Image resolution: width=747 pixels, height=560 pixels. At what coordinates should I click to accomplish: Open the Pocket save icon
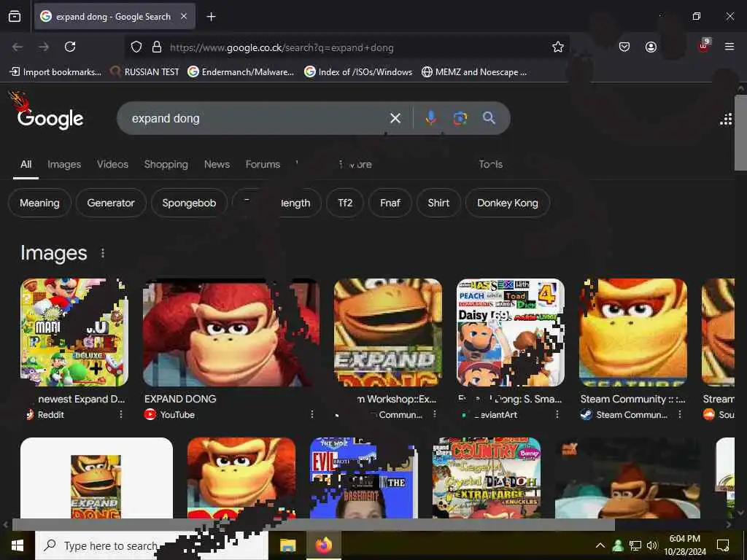(624, 47)
